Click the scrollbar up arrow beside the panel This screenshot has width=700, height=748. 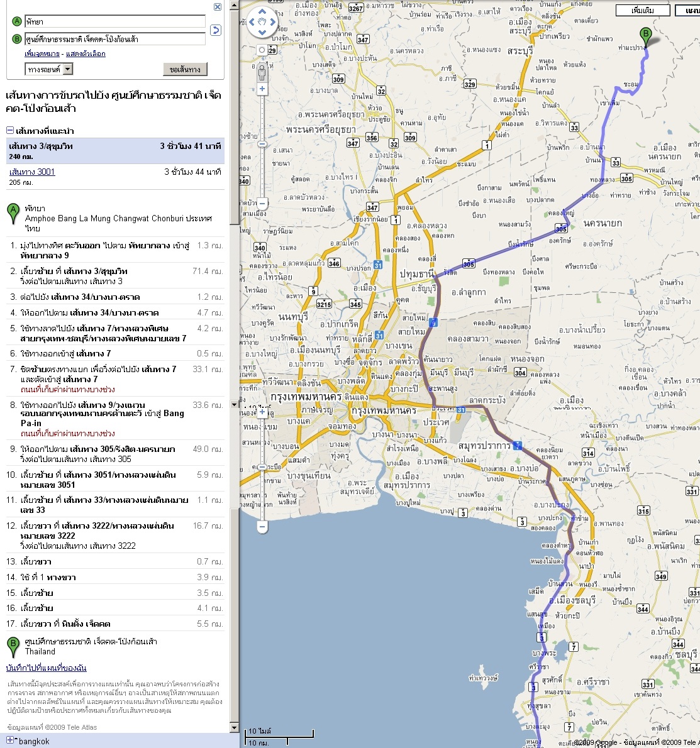click(x=235, y=6)
